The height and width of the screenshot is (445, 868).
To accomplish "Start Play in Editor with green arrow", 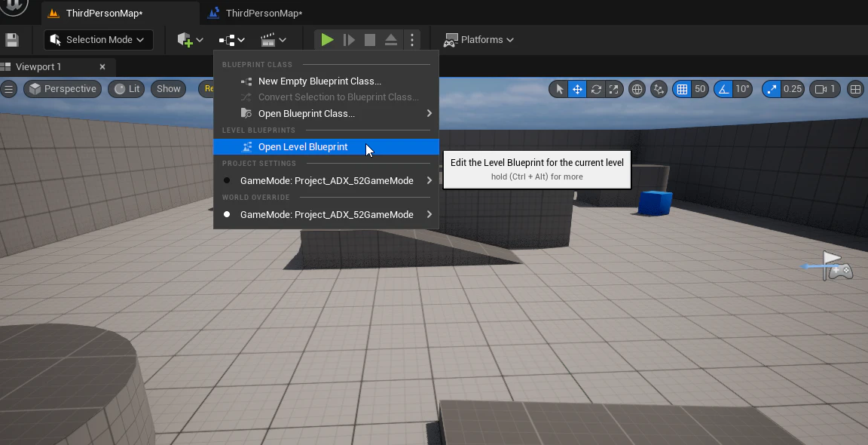I will point(327,40).
